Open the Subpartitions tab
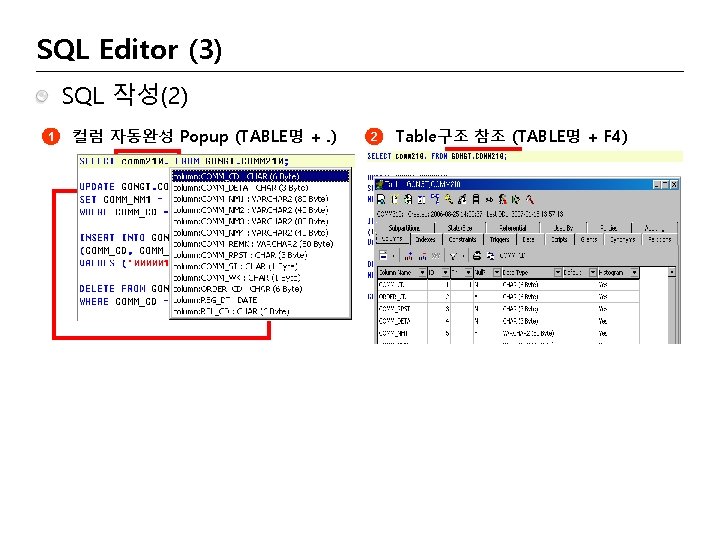The image size is (720, 540). pos(404,228)
